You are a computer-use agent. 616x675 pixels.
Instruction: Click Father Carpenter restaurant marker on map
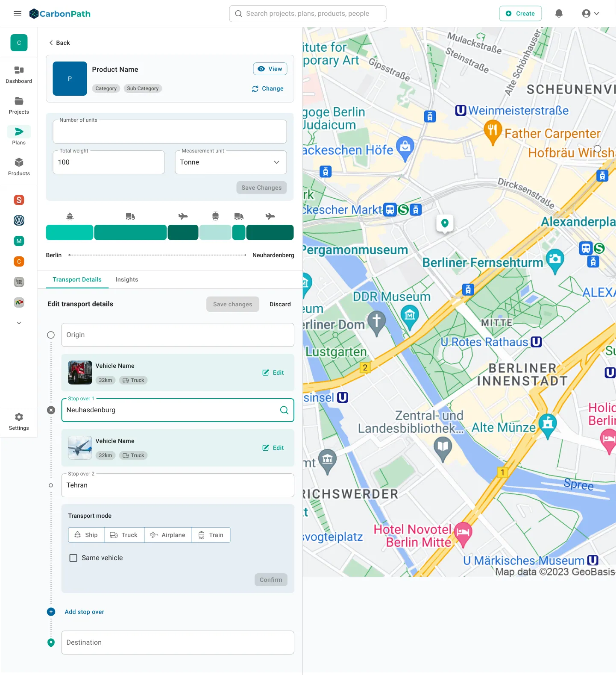click(x=493, y=132)
